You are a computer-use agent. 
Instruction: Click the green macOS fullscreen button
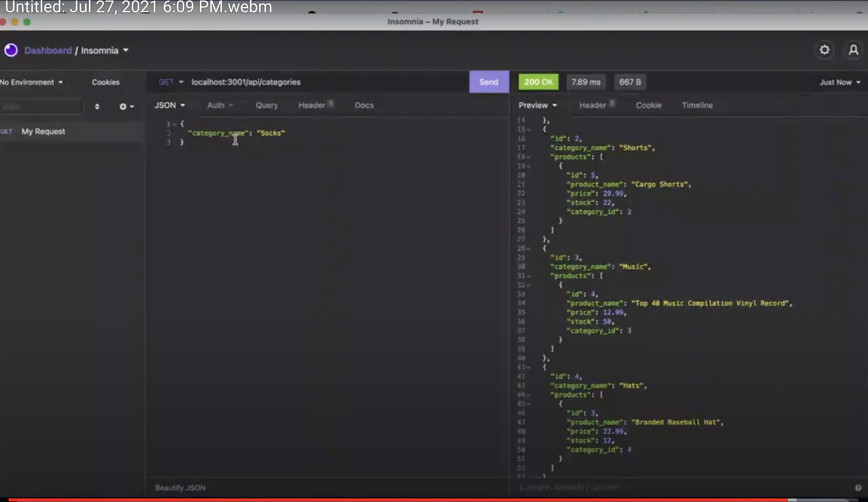click(27, 22)
